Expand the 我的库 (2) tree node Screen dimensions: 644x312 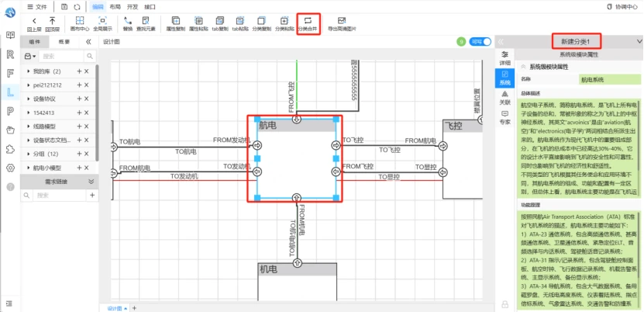coord(28,71)
